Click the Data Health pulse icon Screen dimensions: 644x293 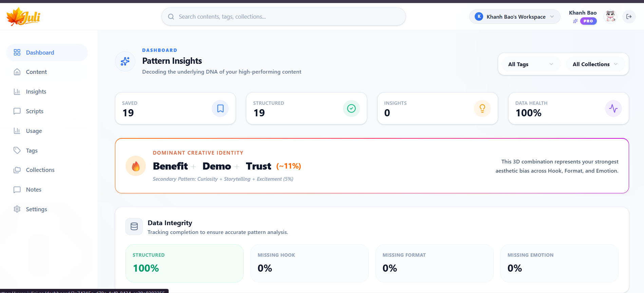tap(613, 109)
